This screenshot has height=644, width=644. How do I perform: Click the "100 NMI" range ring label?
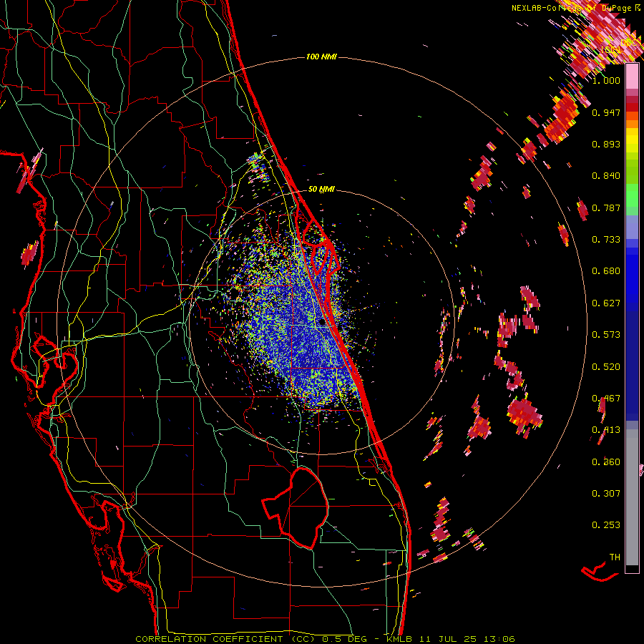[321, 57]
